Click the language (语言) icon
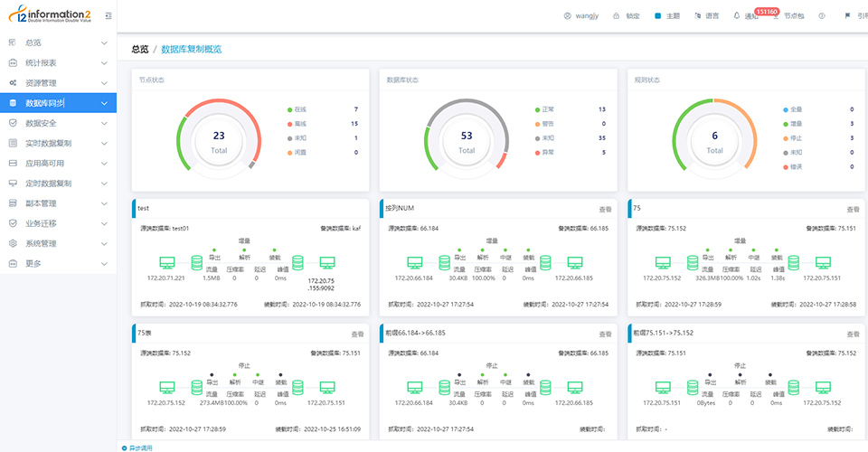Screen dimensions: 868x452 [x=696, y=16]
